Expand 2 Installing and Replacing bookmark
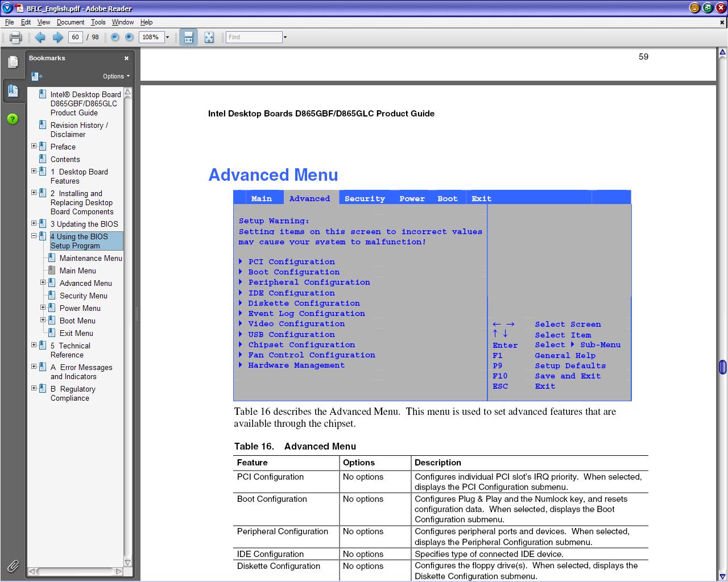The height and width of the screenshot is (582, 728). point(34,193)
